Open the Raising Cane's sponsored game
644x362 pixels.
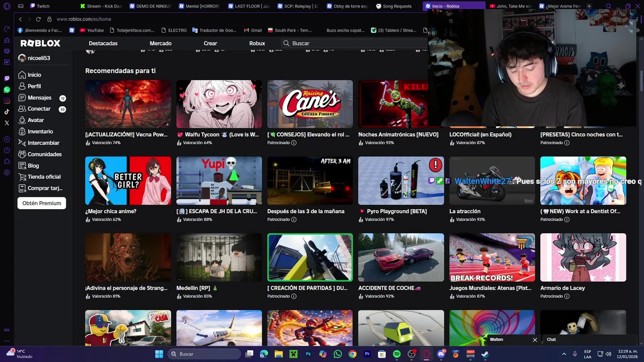tap(310, 104)
